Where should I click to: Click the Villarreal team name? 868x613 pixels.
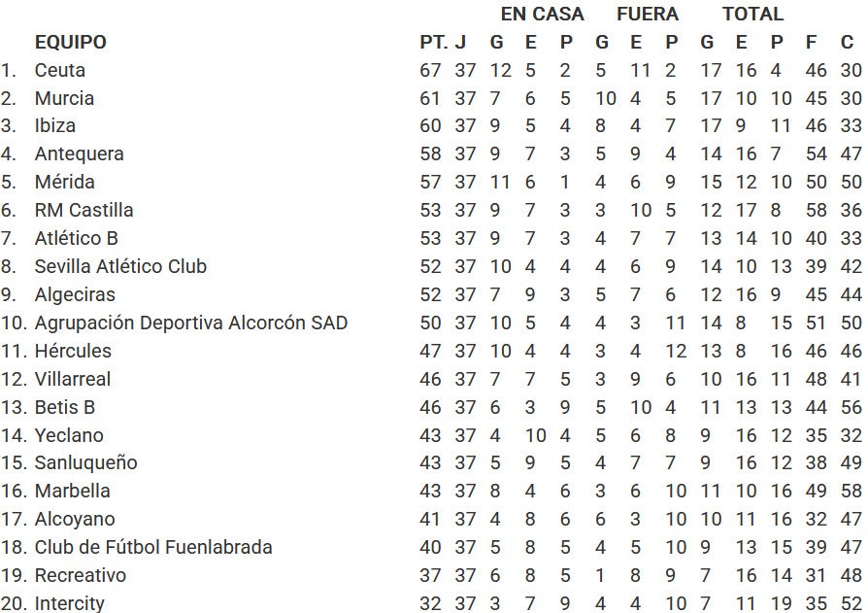pos(73,379)
